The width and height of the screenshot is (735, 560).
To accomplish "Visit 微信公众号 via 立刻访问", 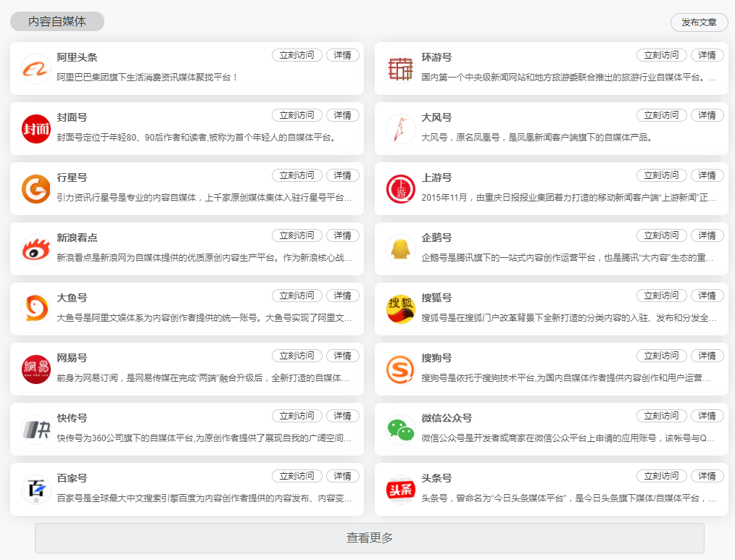I will [661, 416].
